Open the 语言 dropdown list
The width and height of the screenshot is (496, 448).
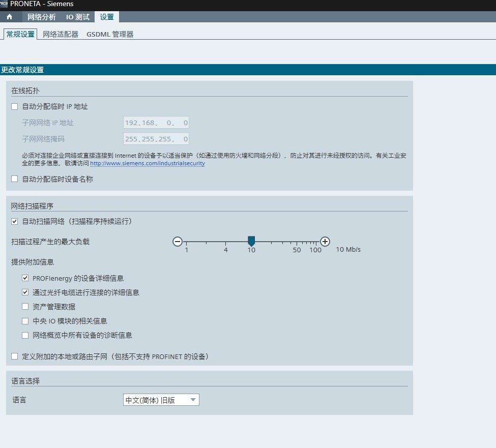coord(161,400)
